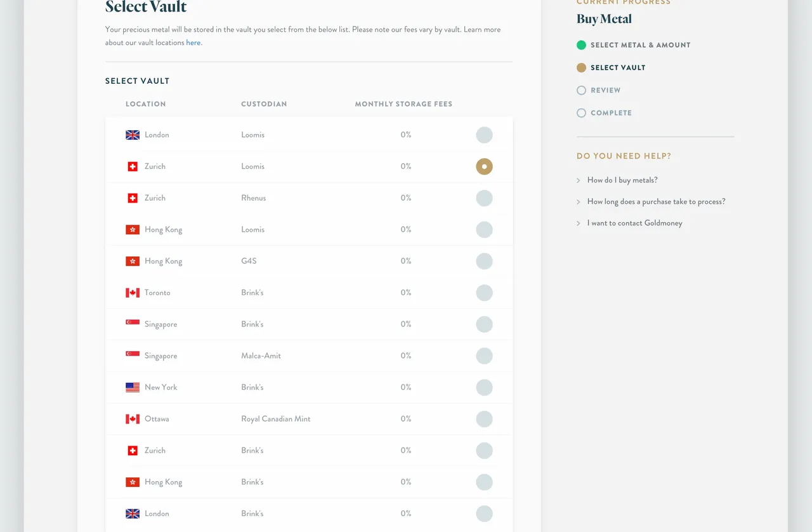Select the New York Brink's vault radio button

coord(484,387)
